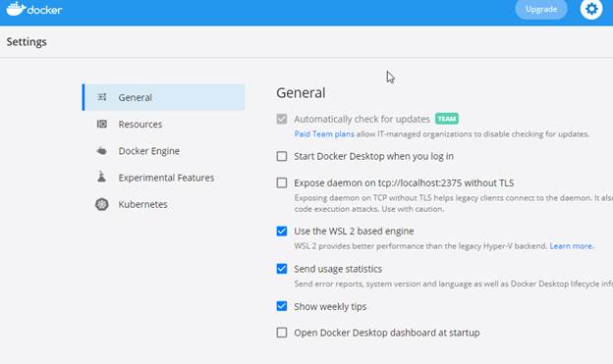Screen dimensions: 613x364
Task: Click the Kubernetes wheel icon
Action: [101, 204]
